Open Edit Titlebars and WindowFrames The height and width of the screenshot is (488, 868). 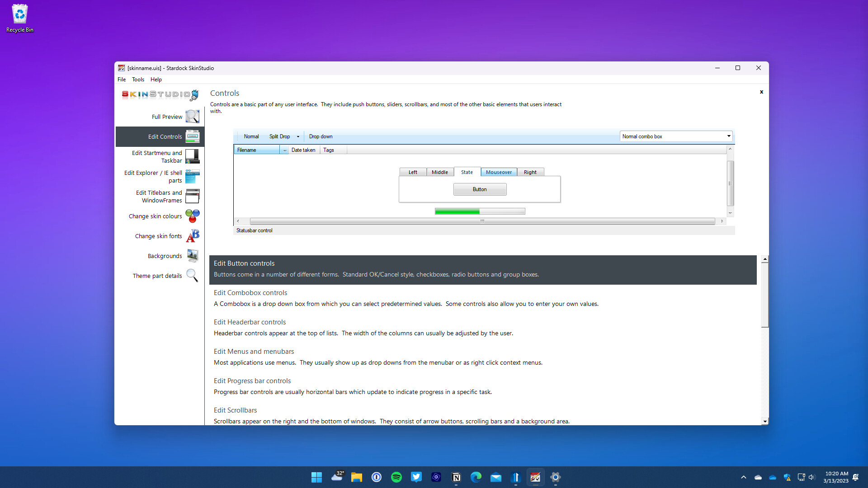pyautogui.click(x=158, y=196)
